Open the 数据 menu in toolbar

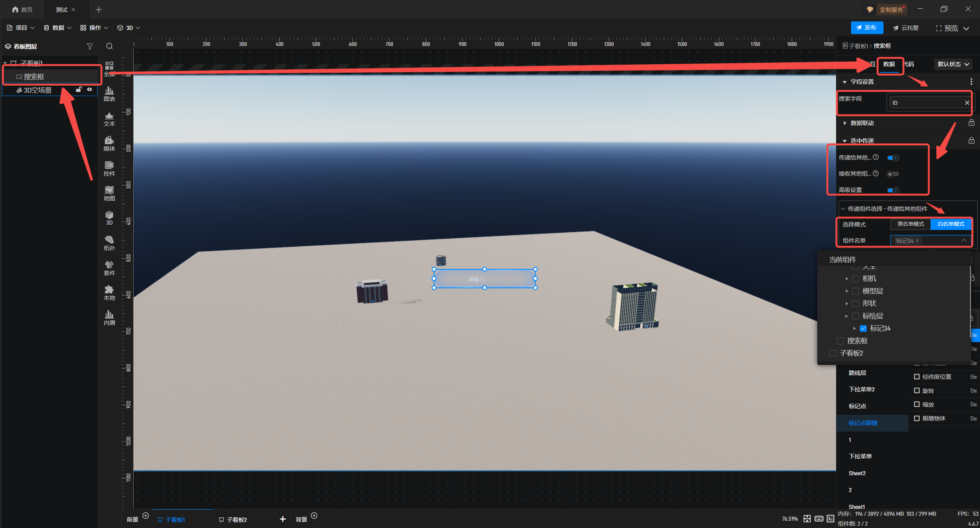(x=58, y=28)
